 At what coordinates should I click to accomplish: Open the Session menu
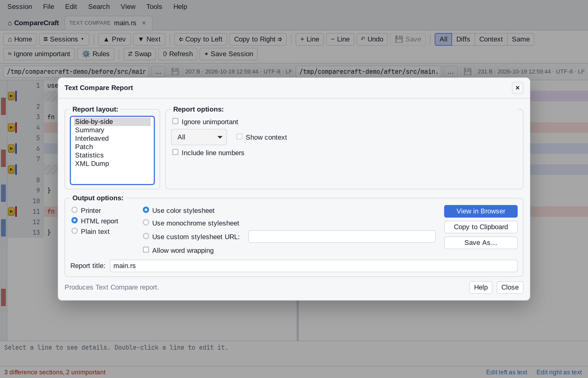[20, 7]
